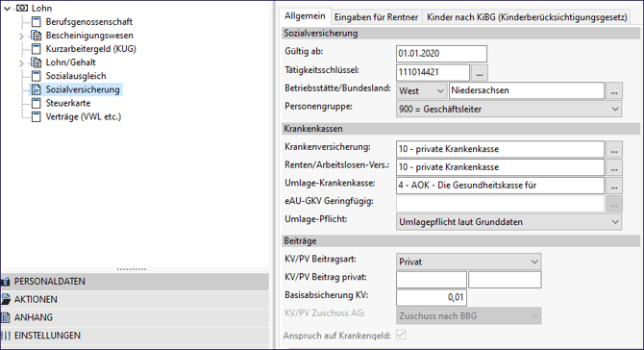Screen dimensions: 644x350
Task: Click the Niedersachsen Bundesland field
Action: coord(527,90)
